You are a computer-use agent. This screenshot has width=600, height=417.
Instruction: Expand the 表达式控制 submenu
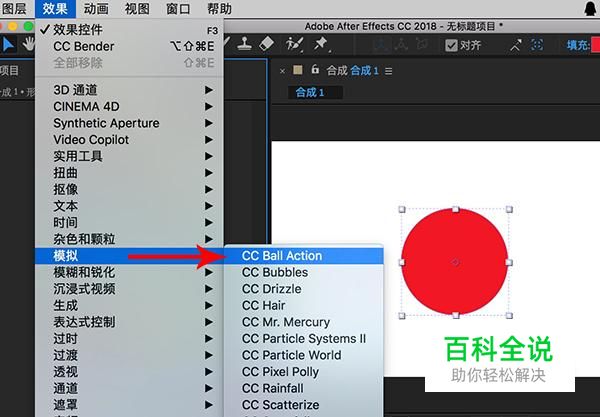point(129,322)
